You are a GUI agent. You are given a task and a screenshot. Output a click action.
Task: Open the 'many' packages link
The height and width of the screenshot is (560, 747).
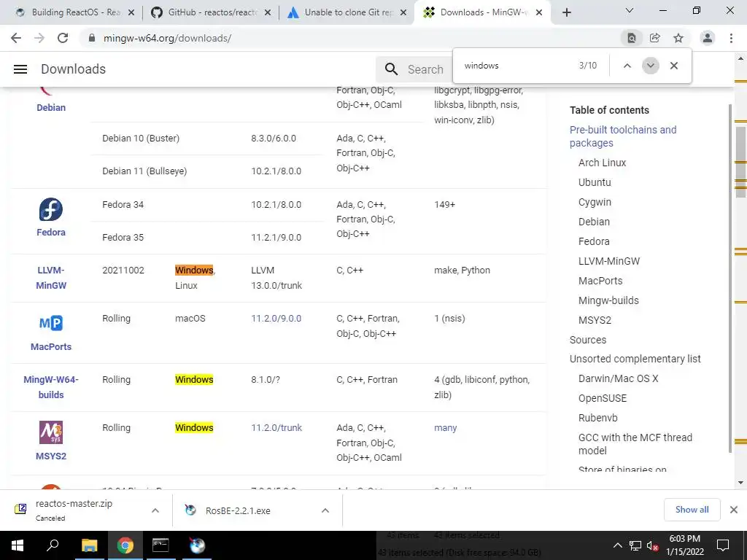[x=446, y=427]
